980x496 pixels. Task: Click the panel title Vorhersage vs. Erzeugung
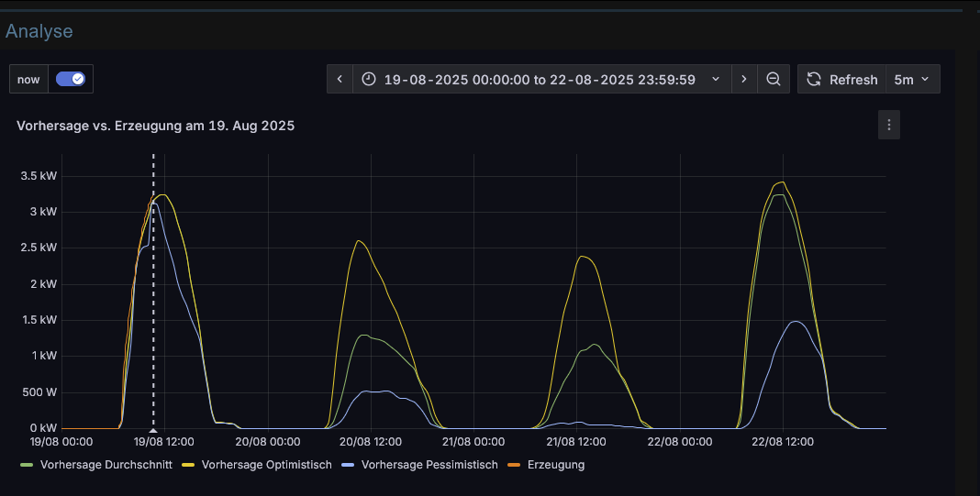[x=155, y=126]
